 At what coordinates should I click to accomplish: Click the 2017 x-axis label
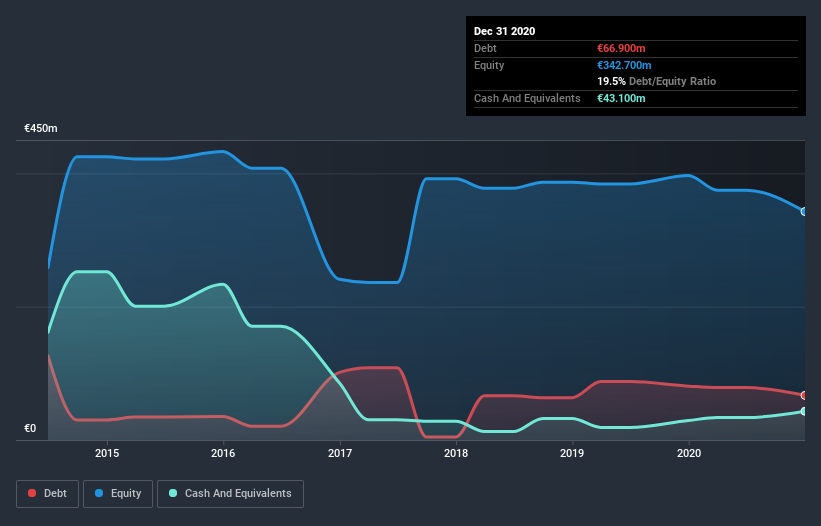tap(340, 453)
